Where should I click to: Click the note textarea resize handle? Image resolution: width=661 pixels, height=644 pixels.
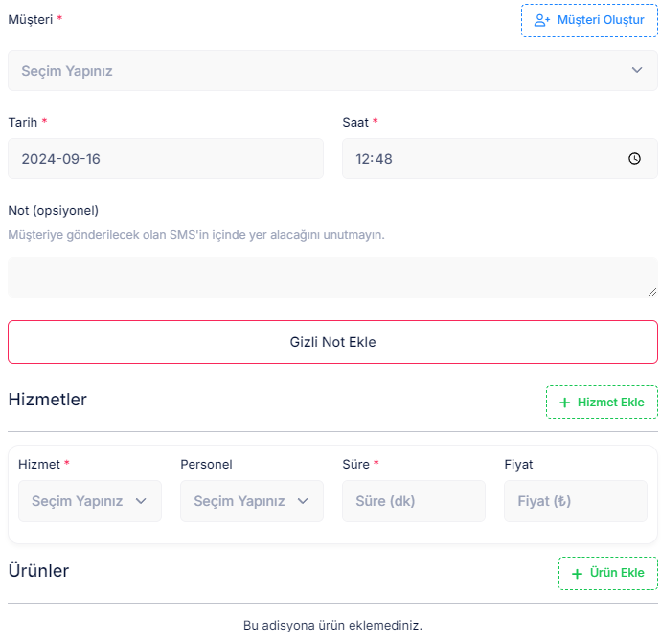tap(652, 292)
